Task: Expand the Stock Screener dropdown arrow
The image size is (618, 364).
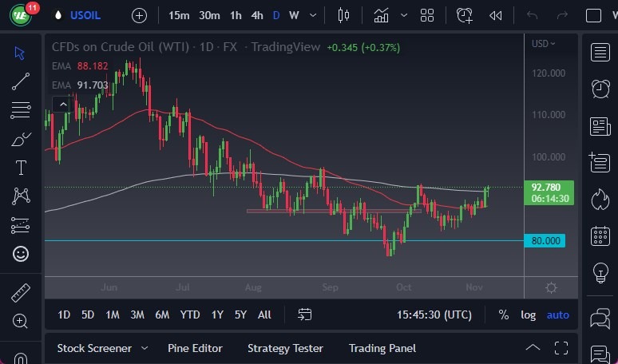Action: click(145, 348)
